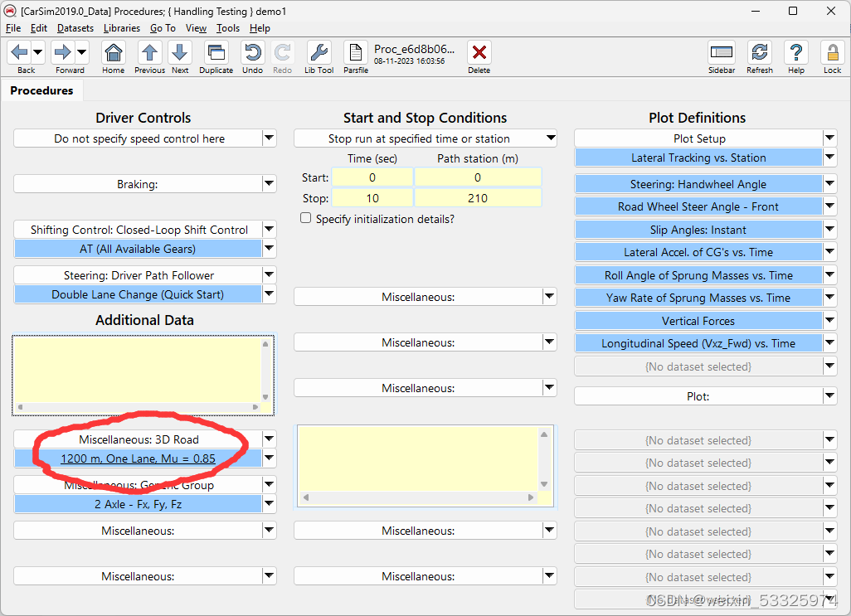The width and height of the screenshot is (851, 616).
Task: Click the Stop time field showing 10
Action: [x=372, y=198]
